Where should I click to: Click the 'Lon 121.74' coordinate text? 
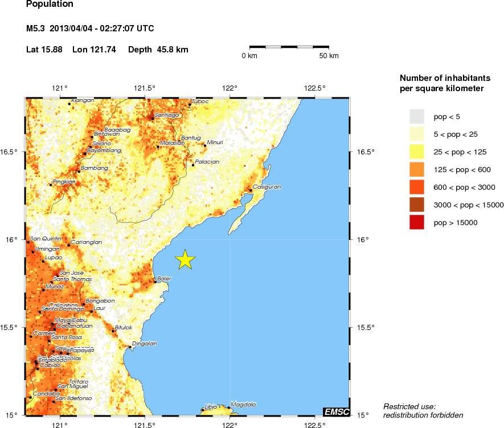(94, 50)
